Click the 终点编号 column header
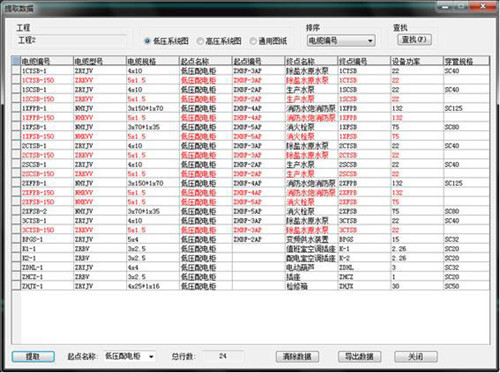 coord(364,61)
